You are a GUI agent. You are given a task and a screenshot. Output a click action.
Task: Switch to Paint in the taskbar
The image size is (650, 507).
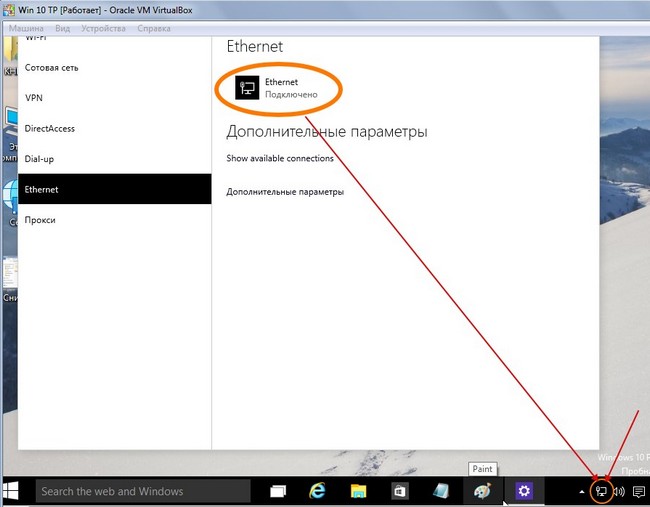(482, 491)
